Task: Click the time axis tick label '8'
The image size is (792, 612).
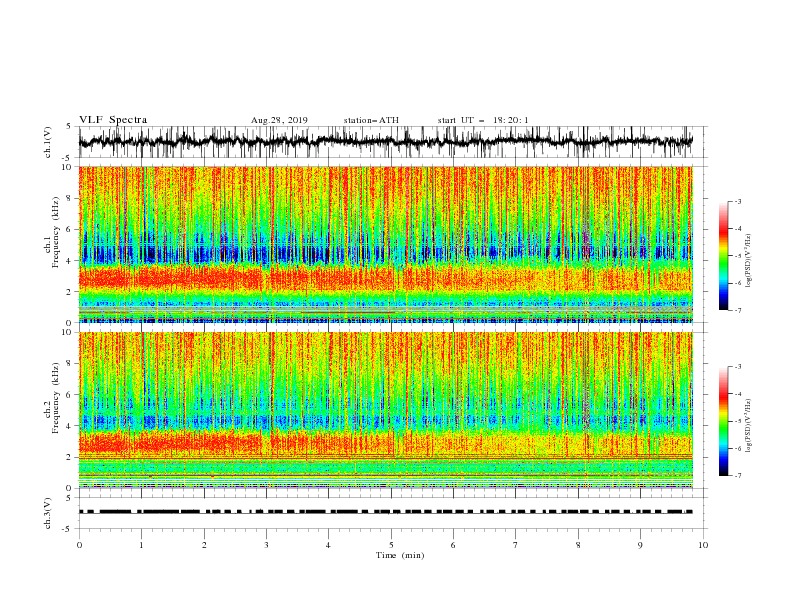Action: [x=578, y=545]
